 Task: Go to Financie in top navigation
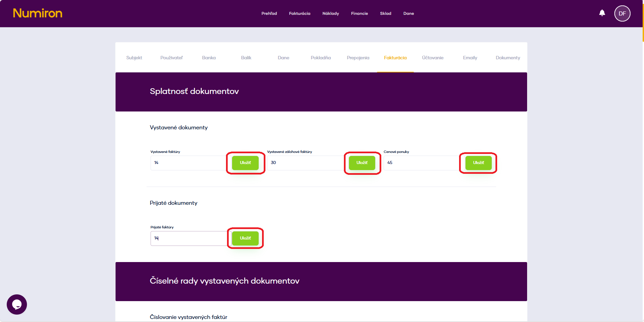pos(359,13)
